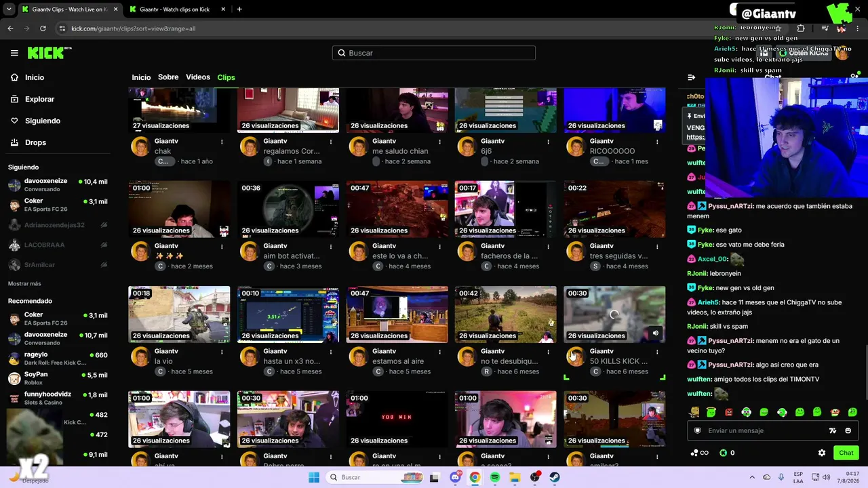
Task: Unmute the 50 KILLS KICK clip preview
Action: pyautogui.click(x=655, y=333)
